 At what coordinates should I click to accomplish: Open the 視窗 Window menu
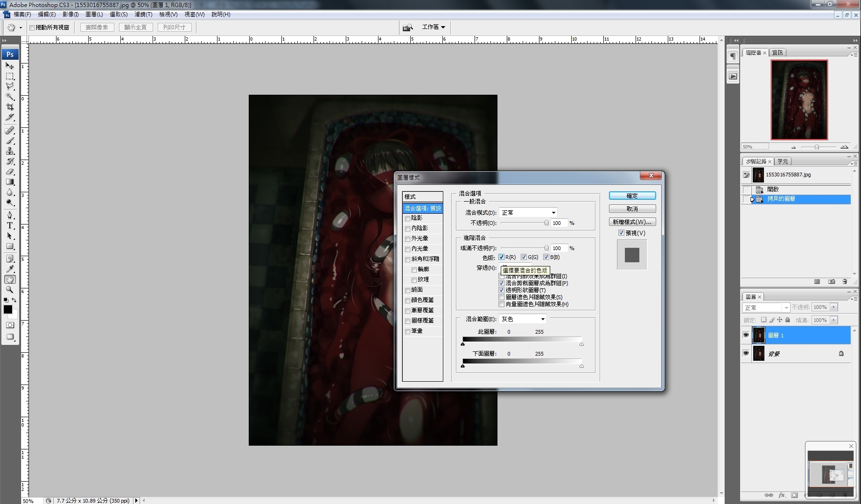pos(194,14)
